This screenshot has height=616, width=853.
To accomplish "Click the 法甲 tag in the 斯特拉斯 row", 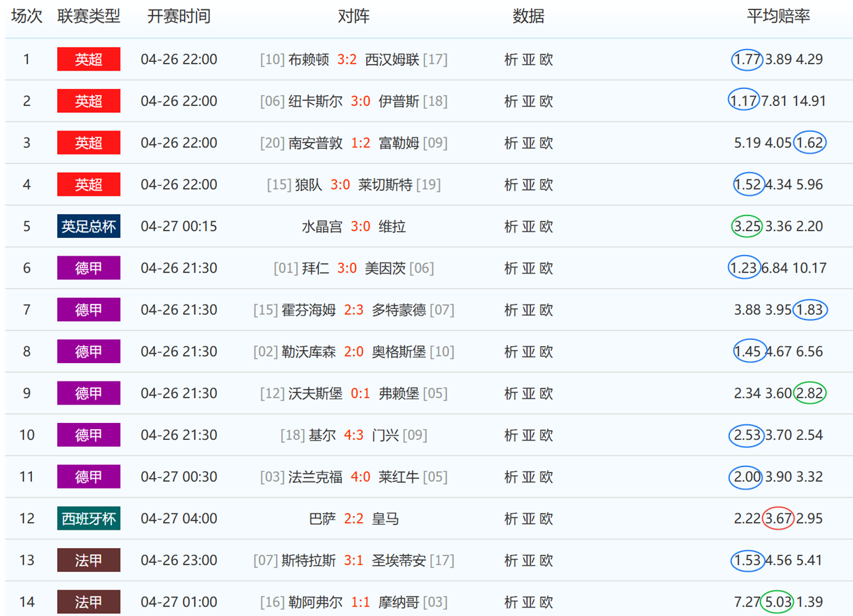I will coord(89,560).
